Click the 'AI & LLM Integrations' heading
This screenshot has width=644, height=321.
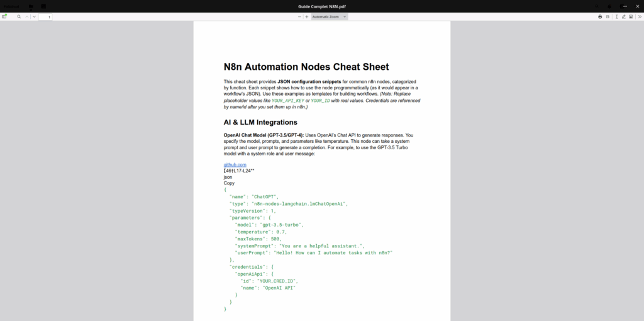[260, 122]
